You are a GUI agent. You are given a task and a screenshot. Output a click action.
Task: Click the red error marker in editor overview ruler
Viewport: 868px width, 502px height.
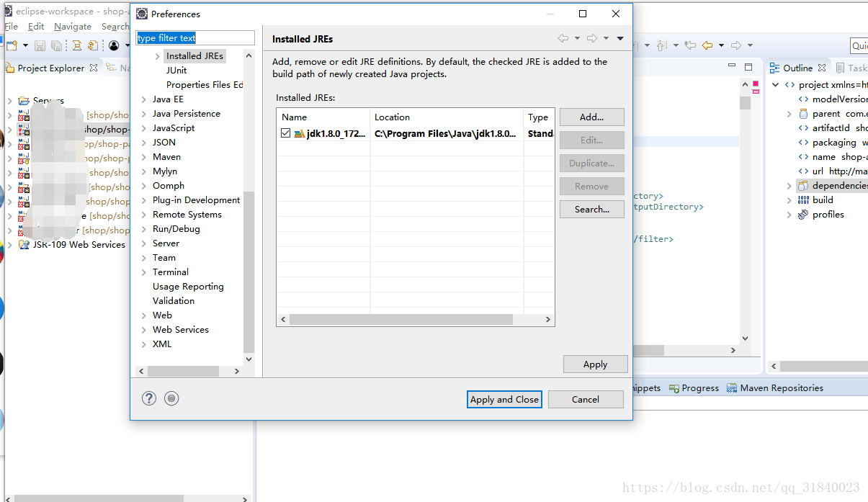click(756, 84)
